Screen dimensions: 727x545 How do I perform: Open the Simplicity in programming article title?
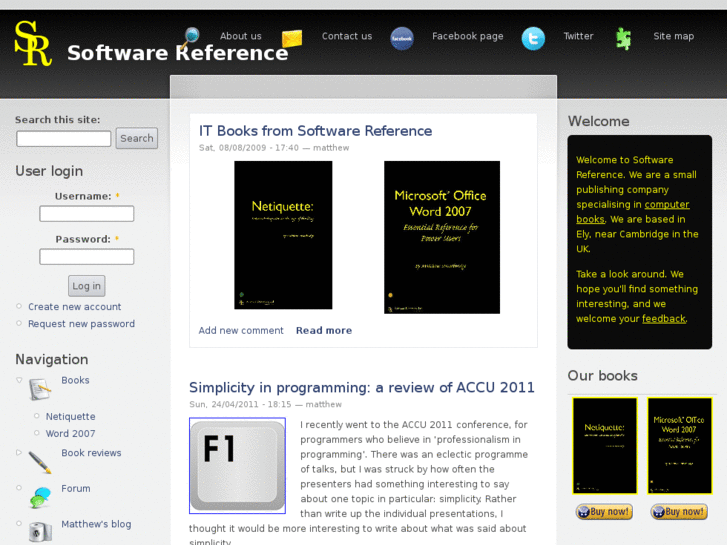362,387
